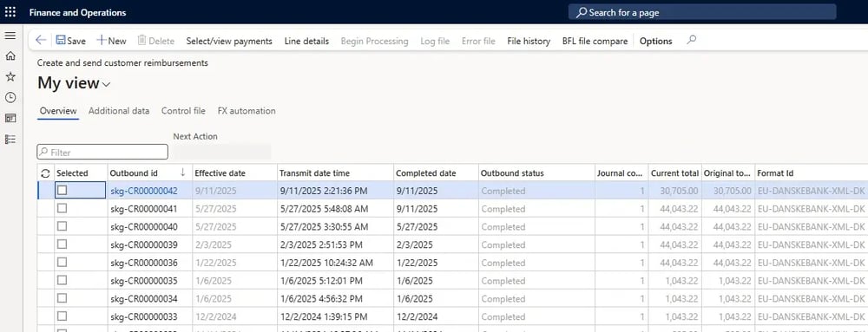Switch to FX automation tab
This screenshot has height=332, width=868.
pos(247,110)
